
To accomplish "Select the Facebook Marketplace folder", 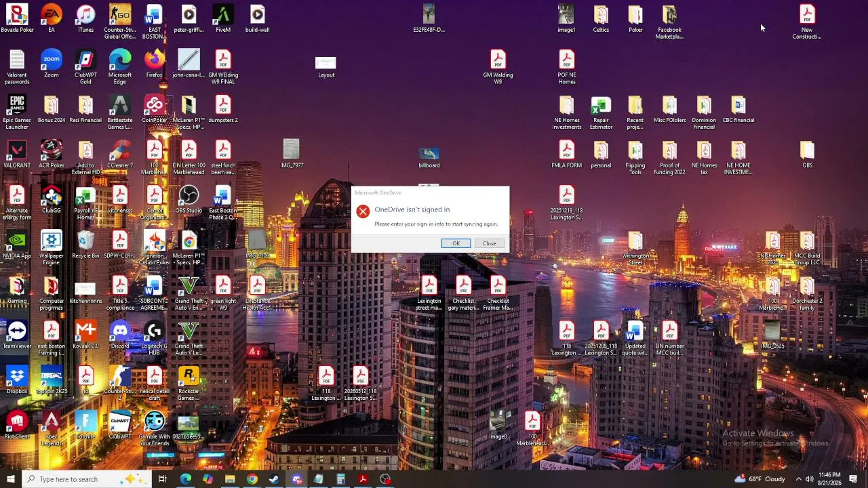I will [x=669, y=22].
